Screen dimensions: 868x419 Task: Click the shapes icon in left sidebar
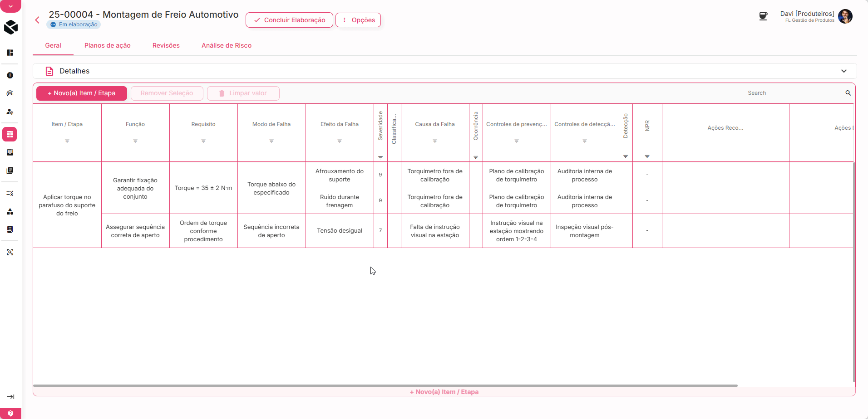[10, 212]
